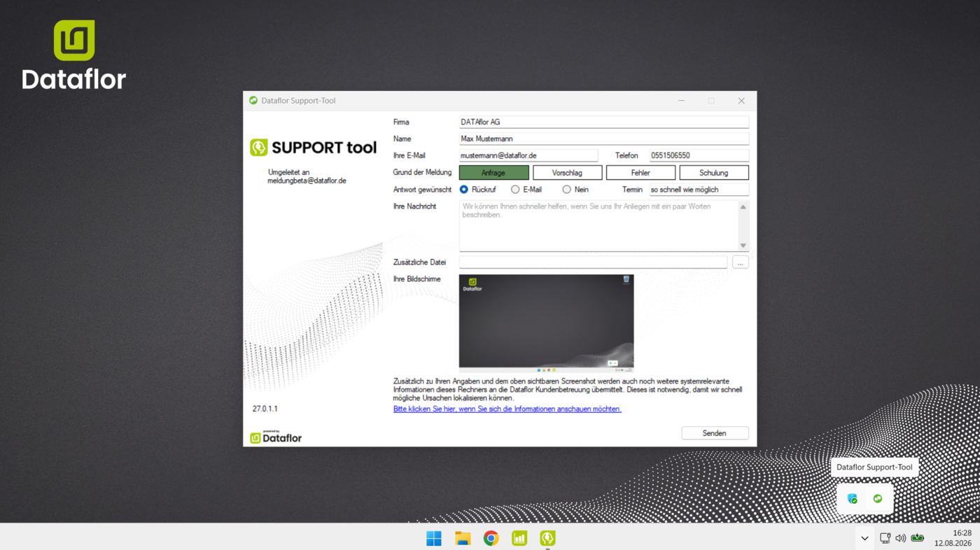Click the Zusätzliche Datei path field
The width and height of the screenshot is (980, 550).
point(594,262)
